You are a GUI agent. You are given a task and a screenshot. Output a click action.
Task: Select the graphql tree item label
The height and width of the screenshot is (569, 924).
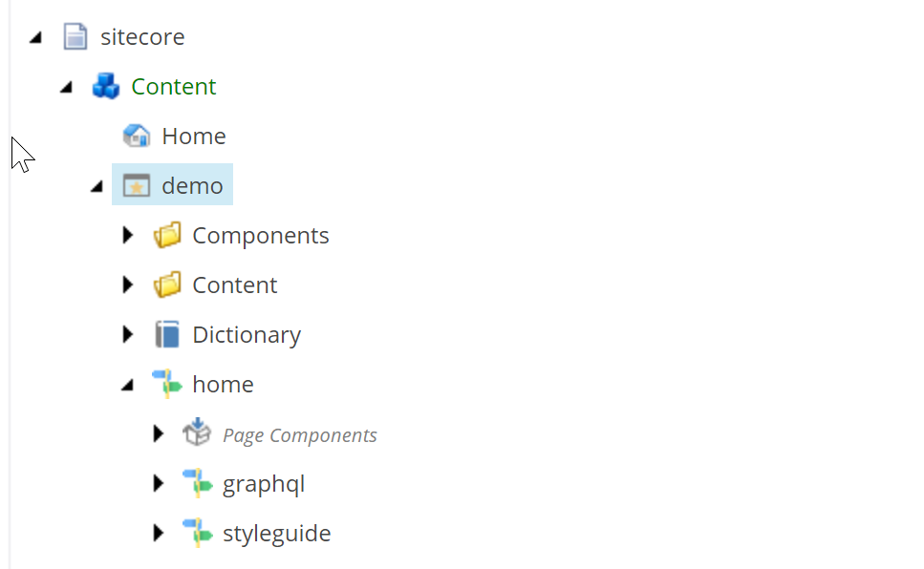coord(264,484)
